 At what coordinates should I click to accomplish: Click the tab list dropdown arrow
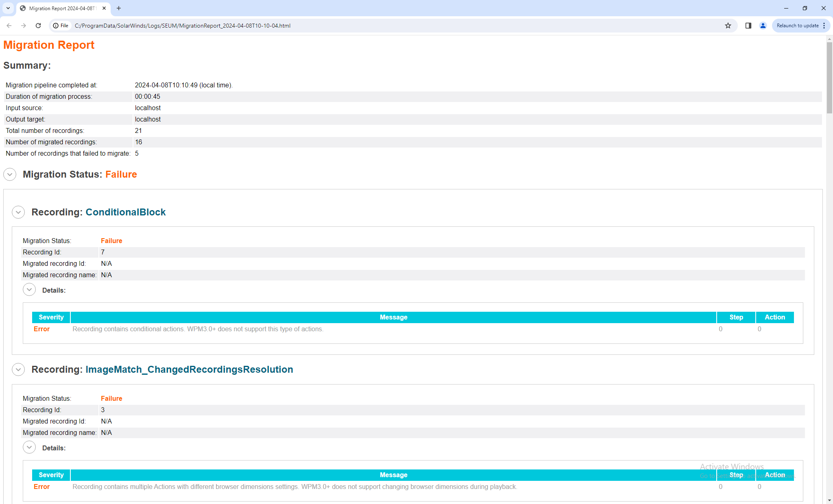pyautogui.click(x=8, y=8)
